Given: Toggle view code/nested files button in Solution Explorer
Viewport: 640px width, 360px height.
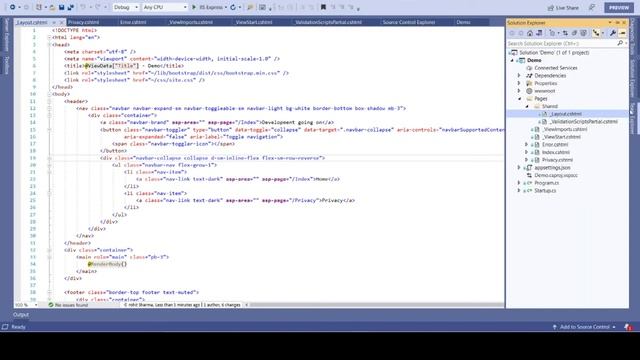Looking at the screenshot, I should (596, 33).
